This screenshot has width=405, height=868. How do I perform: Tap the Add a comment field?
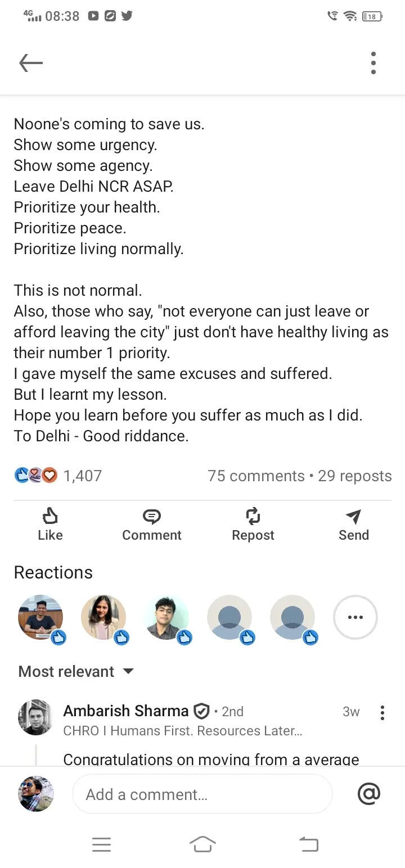(x=202, y=794)
